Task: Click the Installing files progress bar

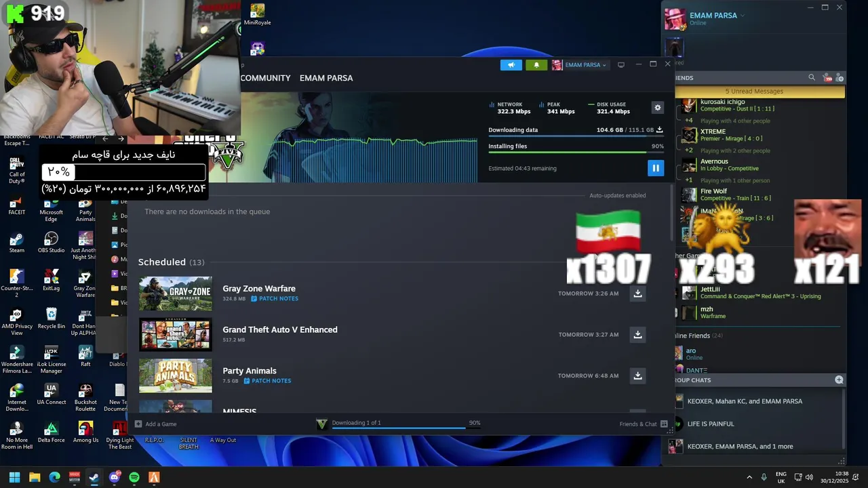Action: (x=576, y=152)
